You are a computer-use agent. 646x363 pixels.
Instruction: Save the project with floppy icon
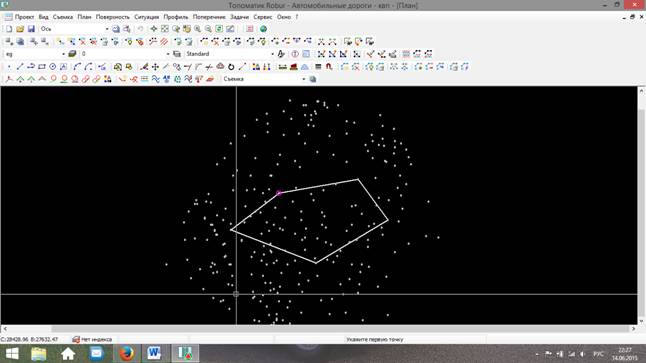[31, 29]
